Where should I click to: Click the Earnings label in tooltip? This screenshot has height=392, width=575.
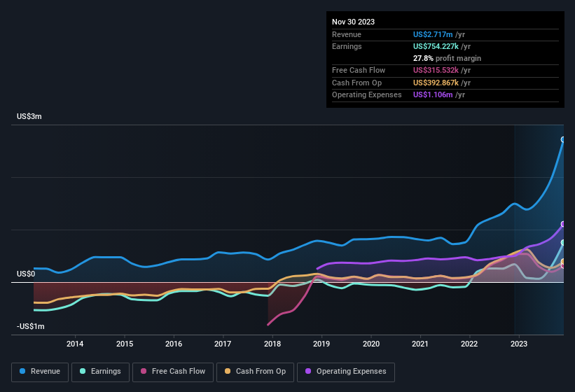[x=347, y=46]
